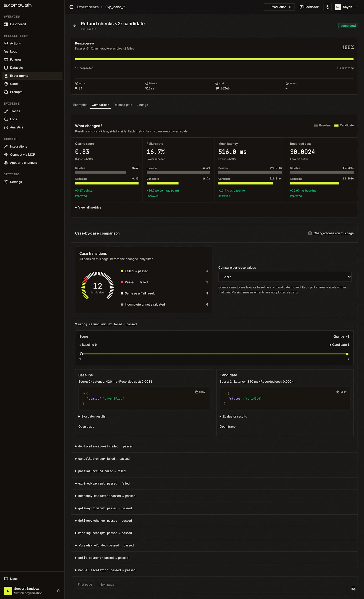Image resolution: width=364 pixels, height=599 pixels.
Task: Open Integrations under Connect
Action: tap(32, 147)
